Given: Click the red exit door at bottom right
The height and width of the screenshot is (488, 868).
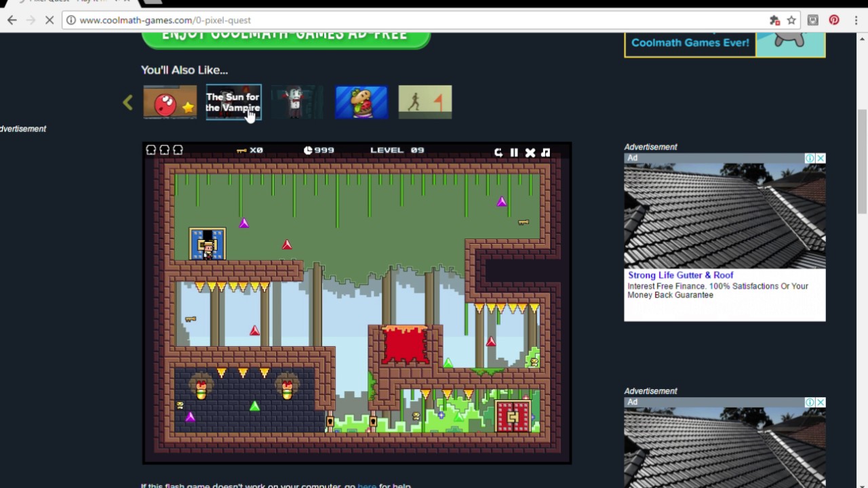Looking at the screenshot, I should pyautogui.click(x=513, y=417).
